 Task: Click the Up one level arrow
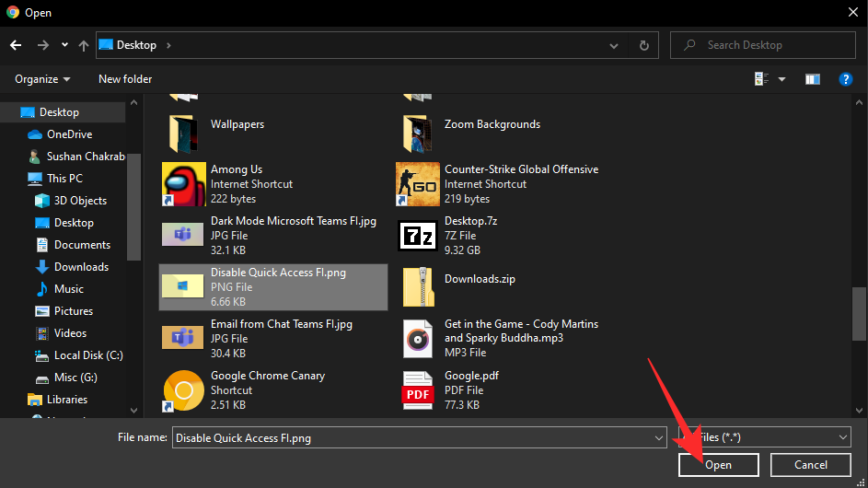84,45
